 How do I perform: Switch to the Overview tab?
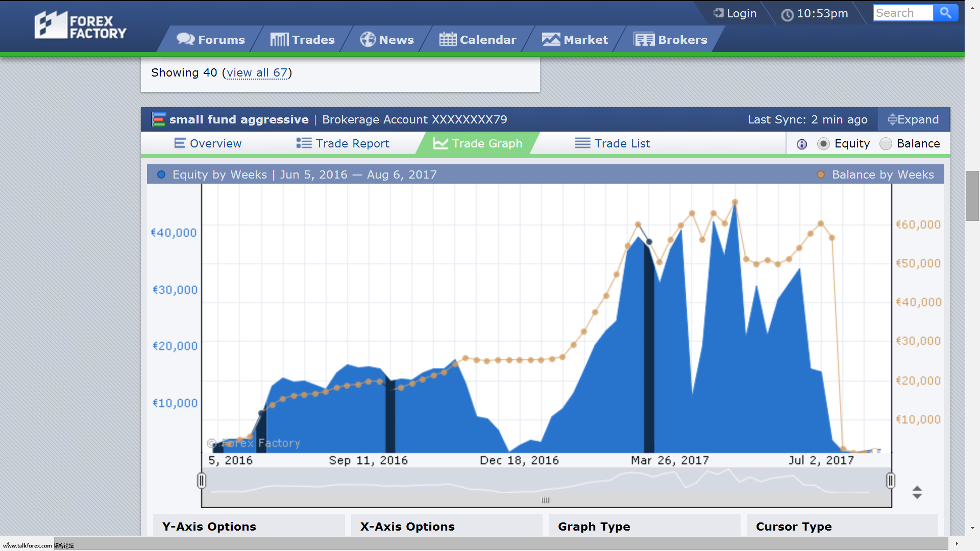tap(208, 143)
